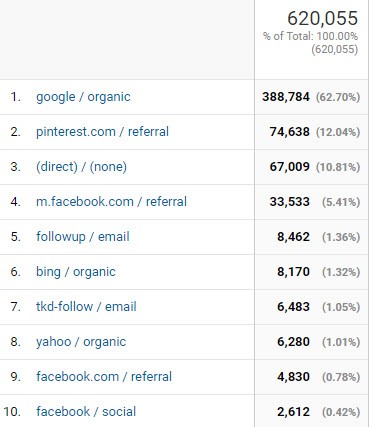Select the 74,638 sessions value

click(290, 132)
